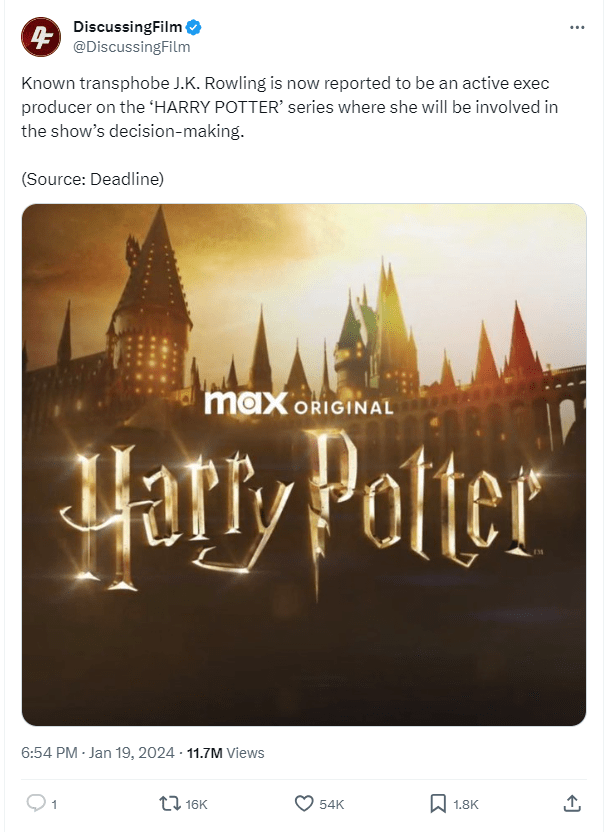
Task: Click the 54K likes count
Action: (x=332, y=804)
